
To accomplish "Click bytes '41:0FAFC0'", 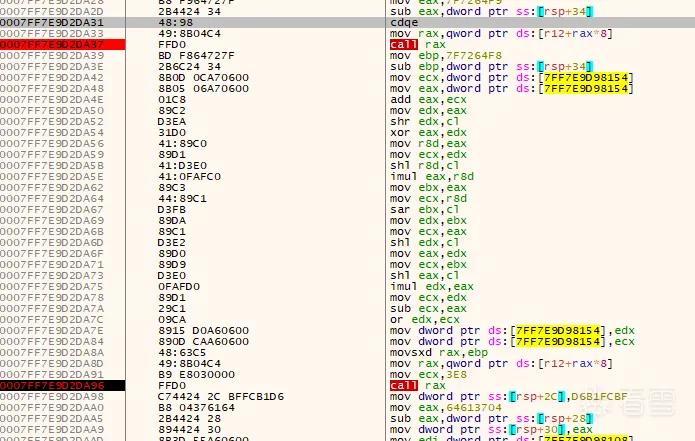I will coord(189,176).
